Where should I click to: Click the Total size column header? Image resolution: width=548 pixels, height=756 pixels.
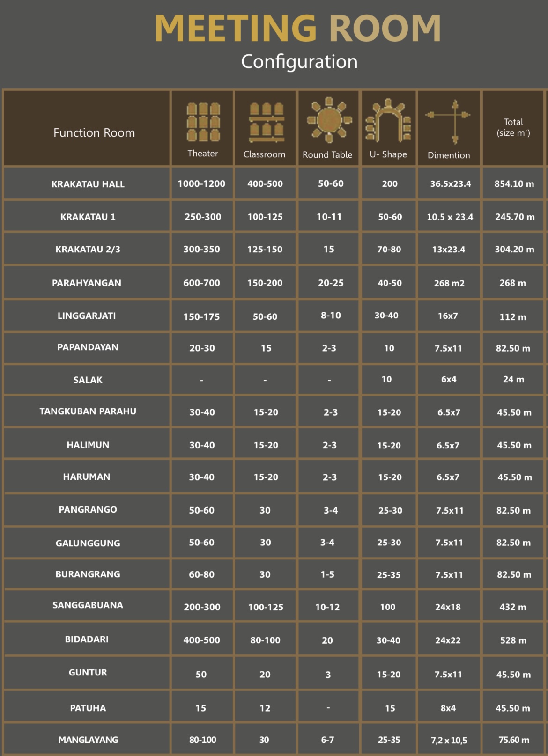513,127
